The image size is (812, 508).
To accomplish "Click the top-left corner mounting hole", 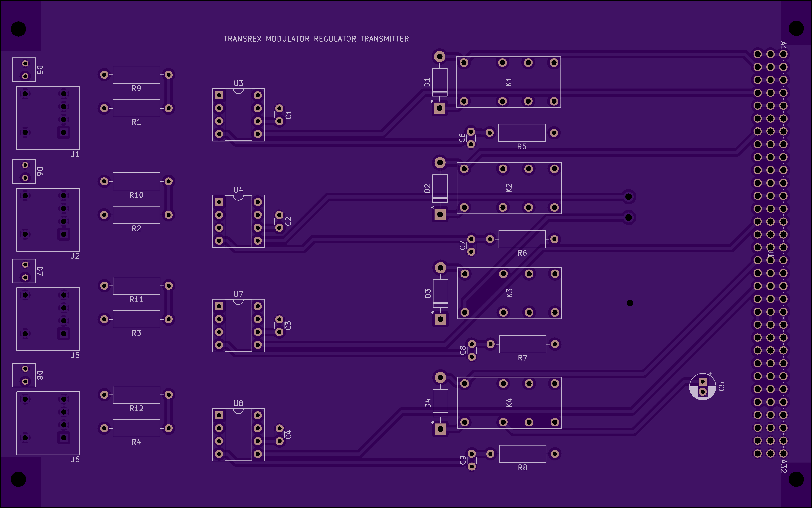I will pos(18,29).
